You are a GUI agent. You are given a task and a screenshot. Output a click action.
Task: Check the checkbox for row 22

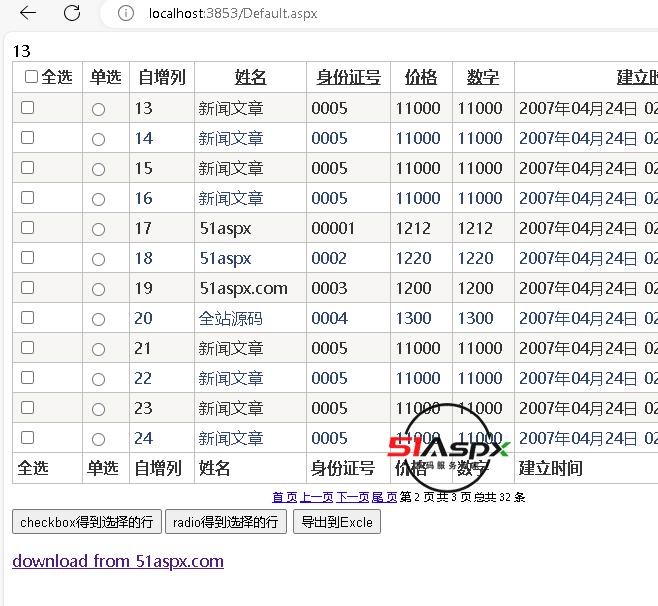(28, 378)
